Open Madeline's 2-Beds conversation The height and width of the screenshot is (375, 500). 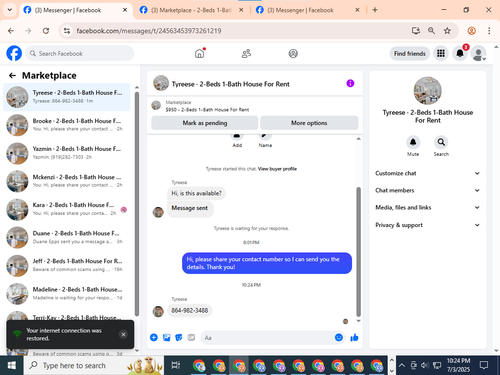tap(67, 294)
